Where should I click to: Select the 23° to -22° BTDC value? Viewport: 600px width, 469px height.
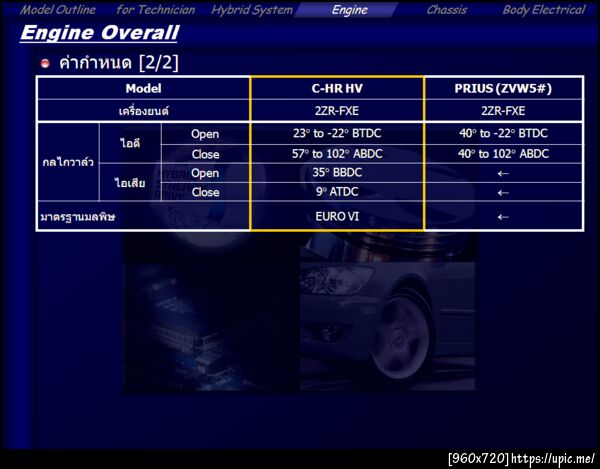(x=337, y=133)
